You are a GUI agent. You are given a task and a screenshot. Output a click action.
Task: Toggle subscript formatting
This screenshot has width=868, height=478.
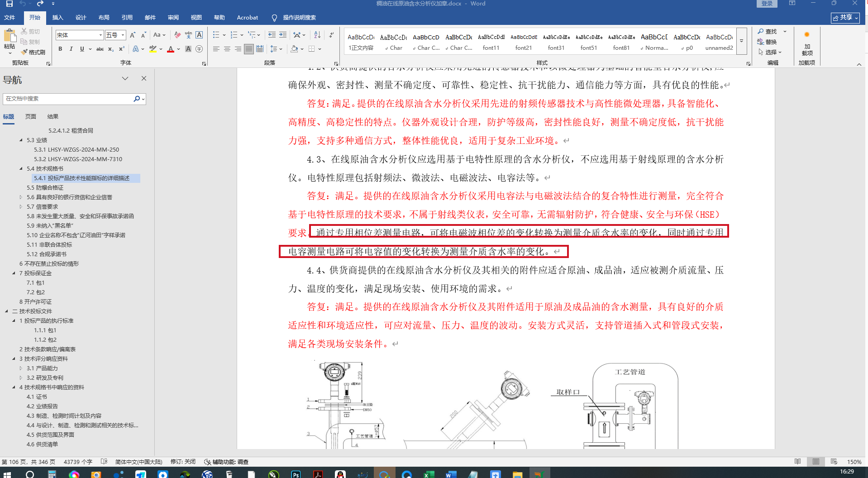click(x=111, y=49)
